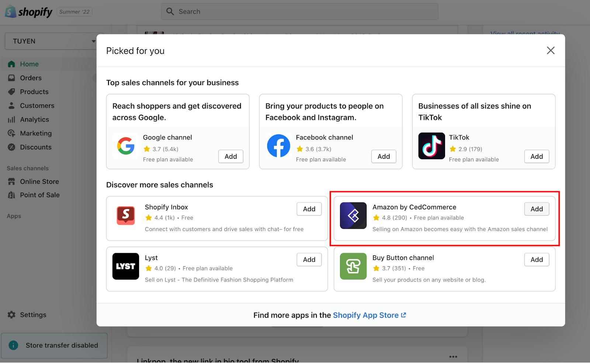Click the Settings gear icon

coord(11,315)
